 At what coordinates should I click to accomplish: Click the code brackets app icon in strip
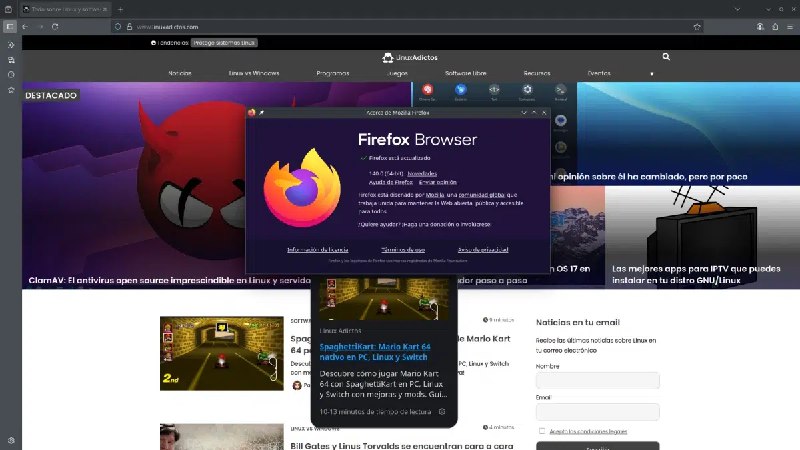tap(494, 90)
